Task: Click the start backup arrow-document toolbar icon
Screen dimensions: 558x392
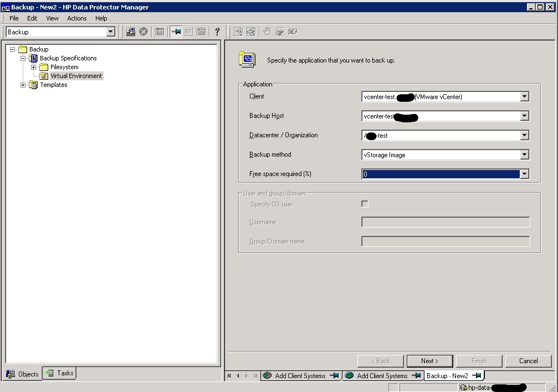Action: click(x=238, y=32)
